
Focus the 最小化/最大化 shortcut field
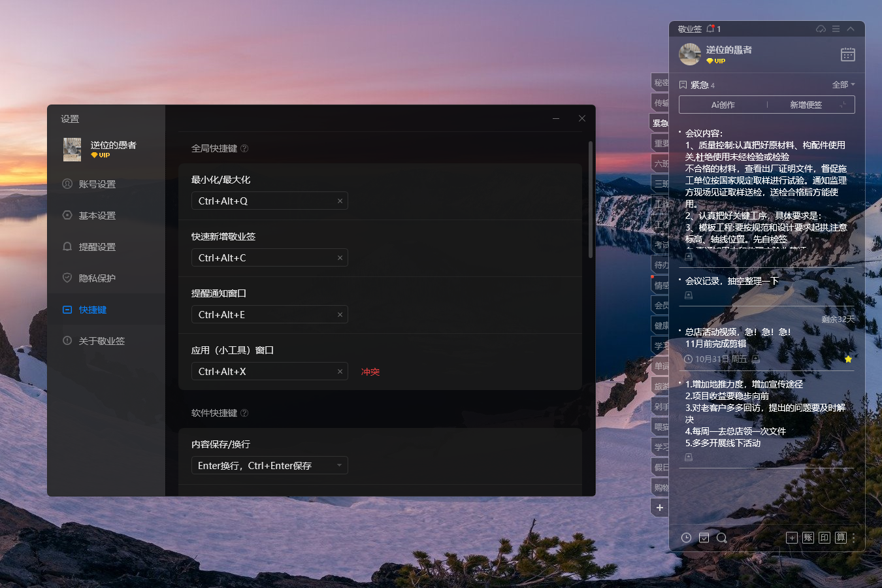[269, 201]
